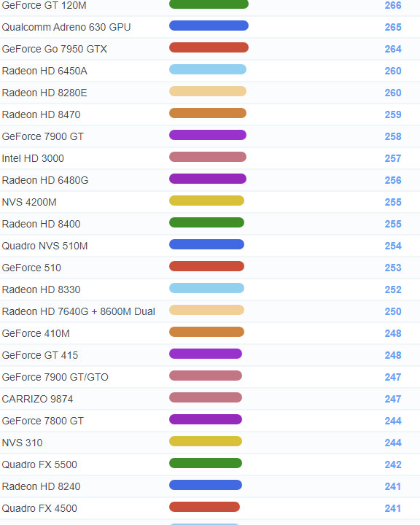Click red bar for GeForce 510
Image resolution: width=420 pixels, height=525 pixels.
206,266
